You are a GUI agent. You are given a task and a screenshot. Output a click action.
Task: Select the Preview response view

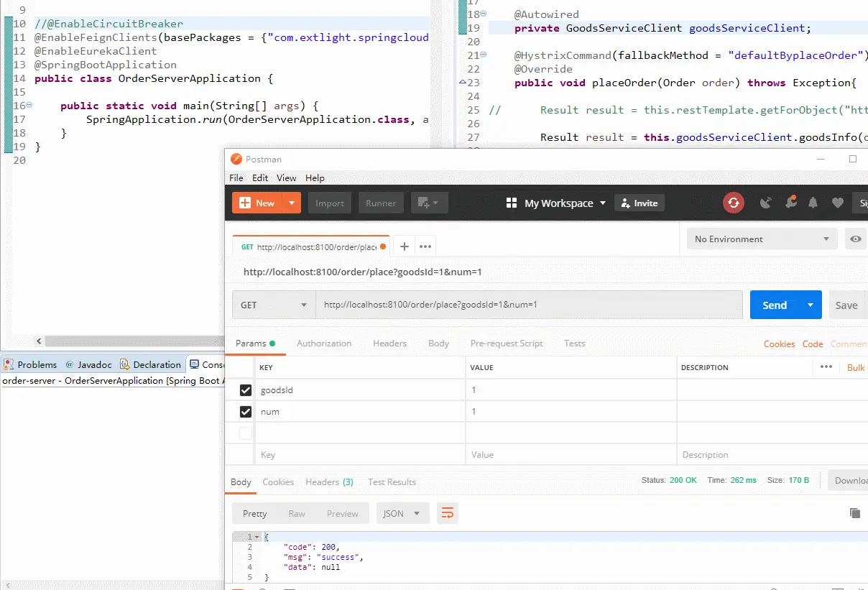coord(343,513)
